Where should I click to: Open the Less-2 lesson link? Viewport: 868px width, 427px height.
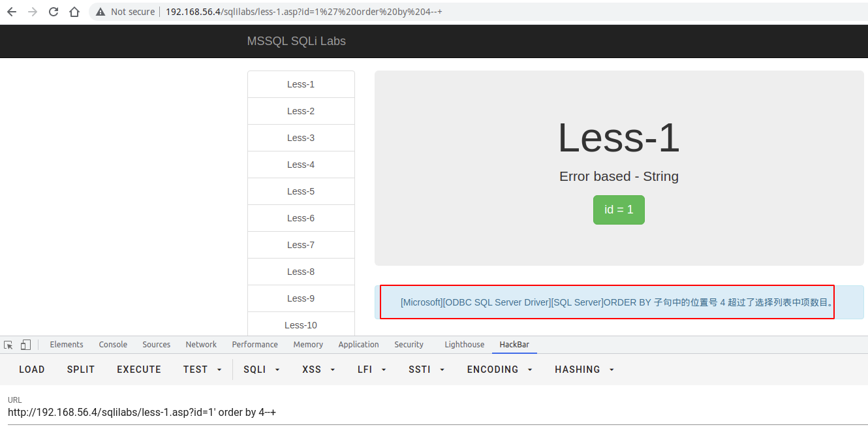(301, 111)
